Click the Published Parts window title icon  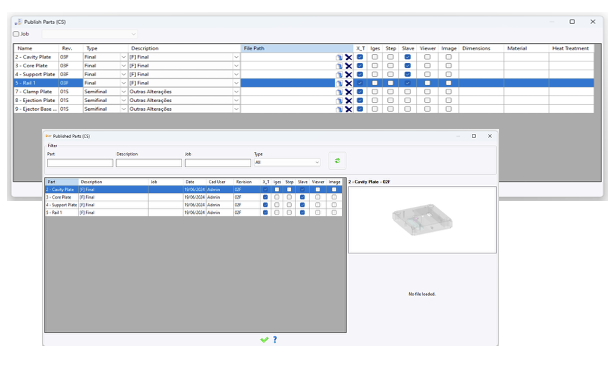click(x=48, y=136)
